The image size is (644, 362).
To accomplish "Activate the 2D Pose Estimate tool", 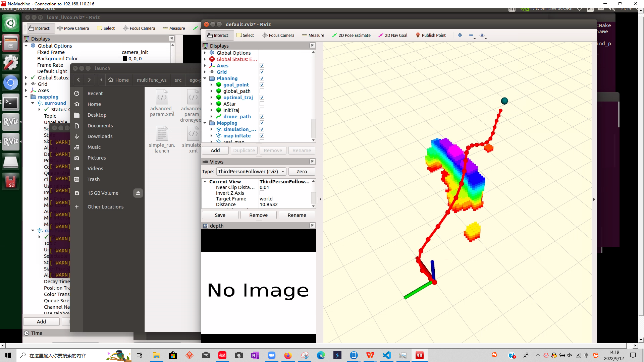I will point(351,35).
